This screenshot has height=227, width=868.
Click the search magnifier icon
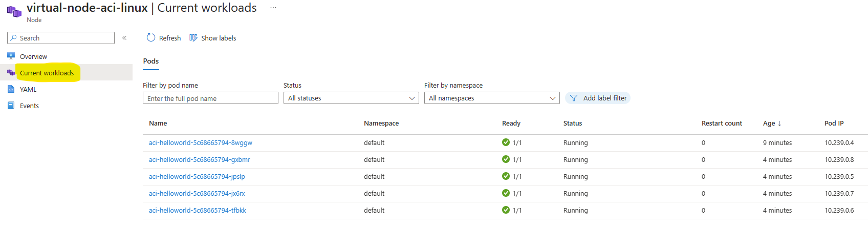[14, 38]
